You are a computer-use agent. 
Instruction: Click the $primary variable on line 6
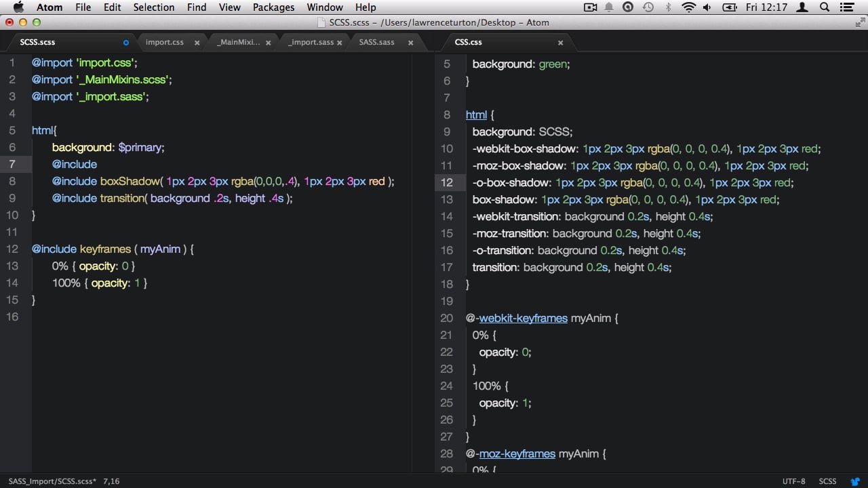140,147
